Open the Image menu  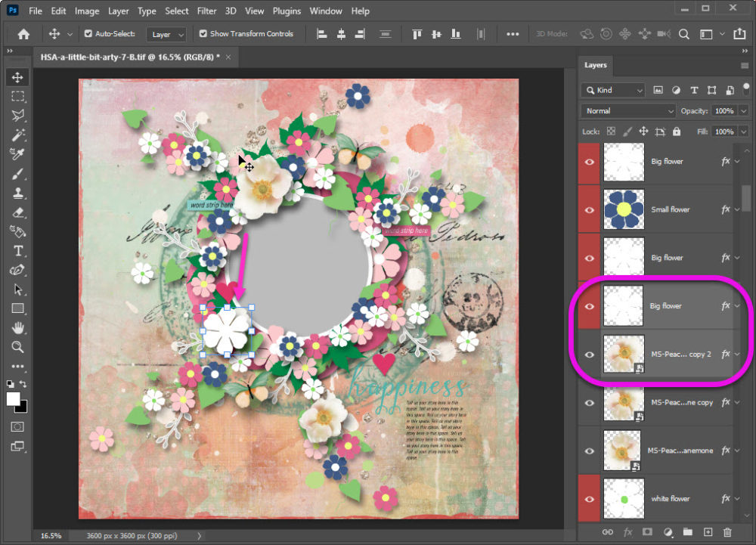click(87, 11)
